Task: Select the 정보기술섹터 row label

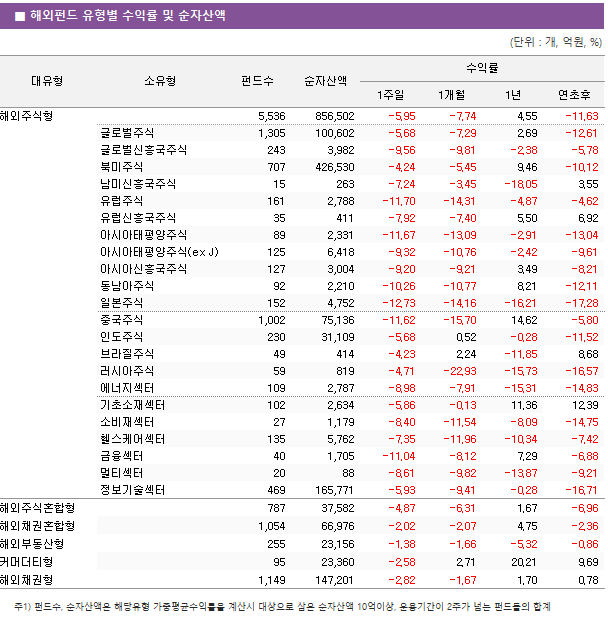Action: coord(132,490)
